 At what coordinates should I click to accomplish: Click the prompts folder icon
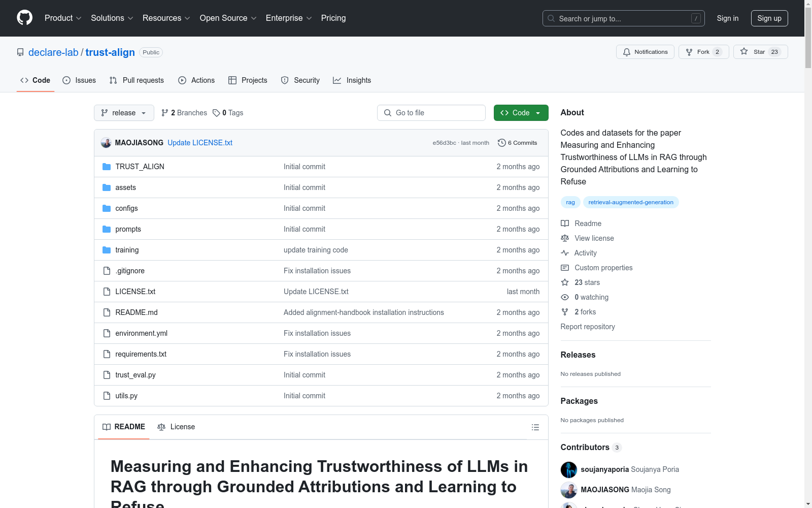(x=107, y=229)
